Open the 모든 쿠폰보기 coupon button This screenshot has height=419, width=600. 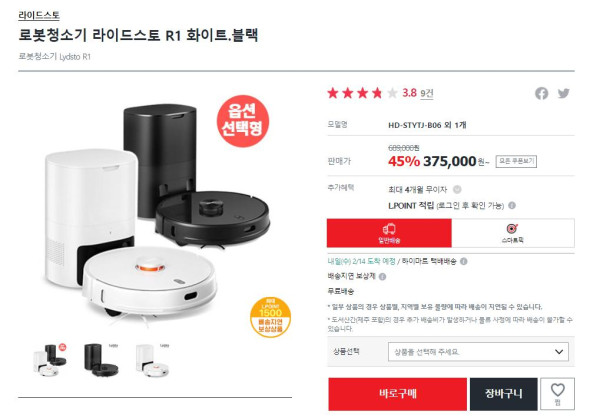516,161
